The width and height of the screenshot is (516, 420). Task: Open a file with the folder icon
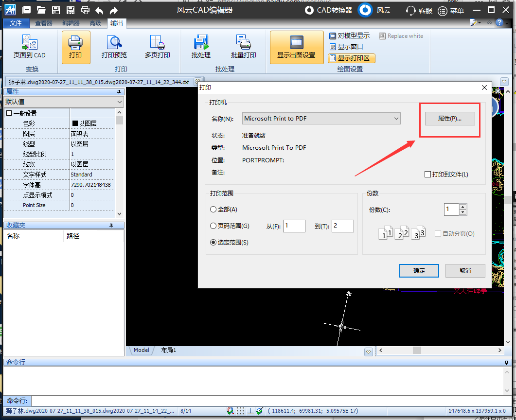[x=41, y=10]
